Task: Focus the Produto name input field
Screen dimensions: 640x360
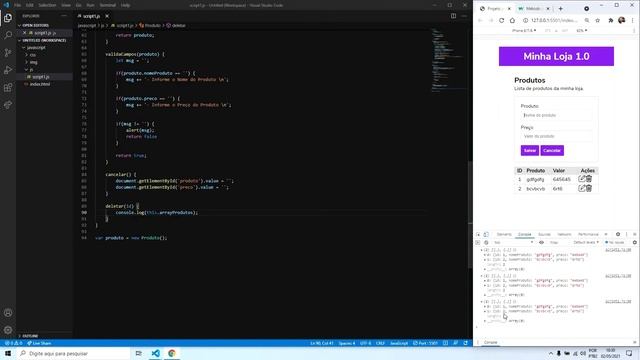Action: pos(556,115)
